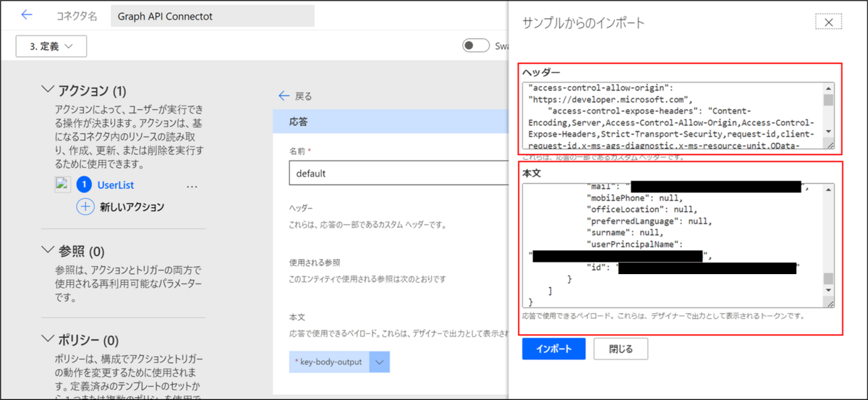Image resolution: width=868 pixels, height=400 pixels.
Task: Click the https://developer.microsoft.com header text
Action: click(611, 100)
